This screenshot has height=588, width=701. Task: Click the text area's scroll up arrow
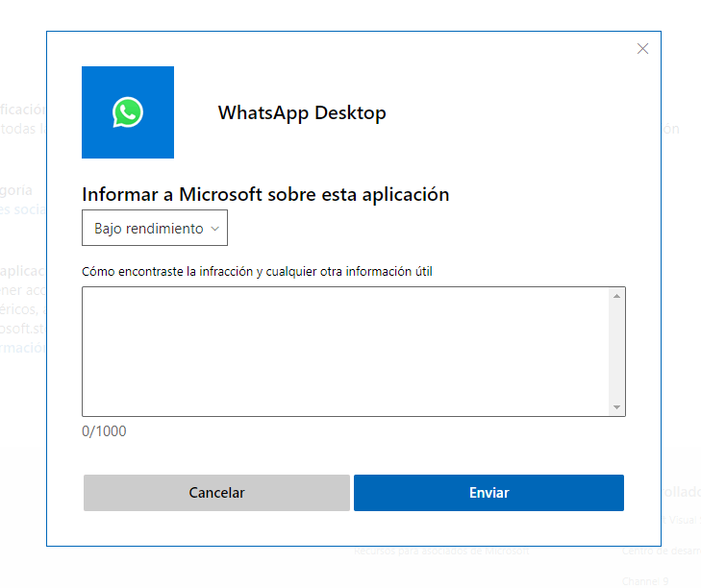coord(616,296)
